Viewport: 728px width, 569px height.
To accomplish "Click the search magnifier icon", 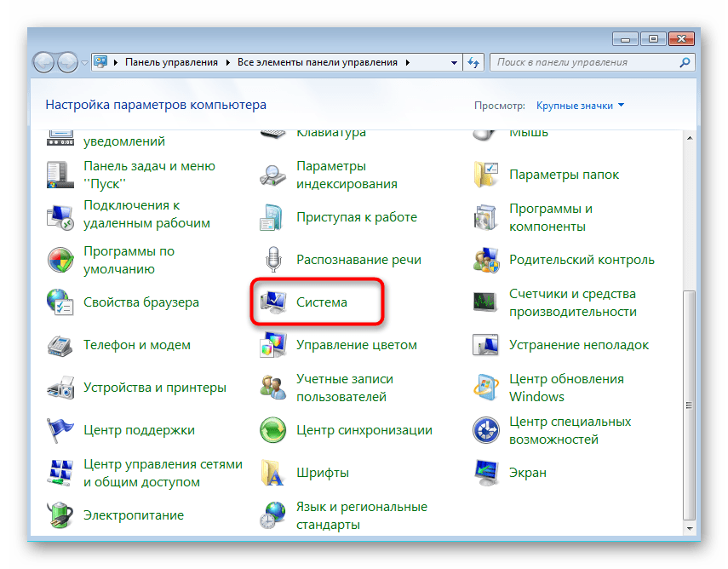I will pos(685,62).
